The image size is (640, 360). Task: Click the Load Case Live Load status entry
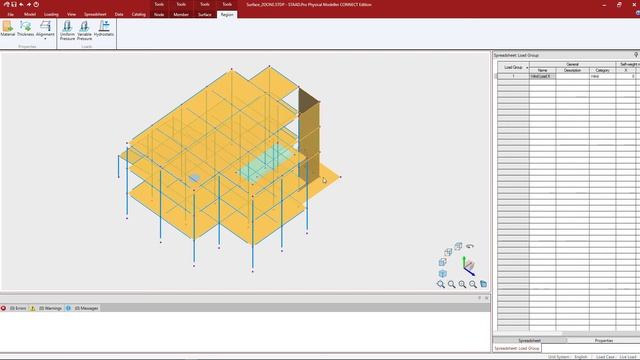616,357
